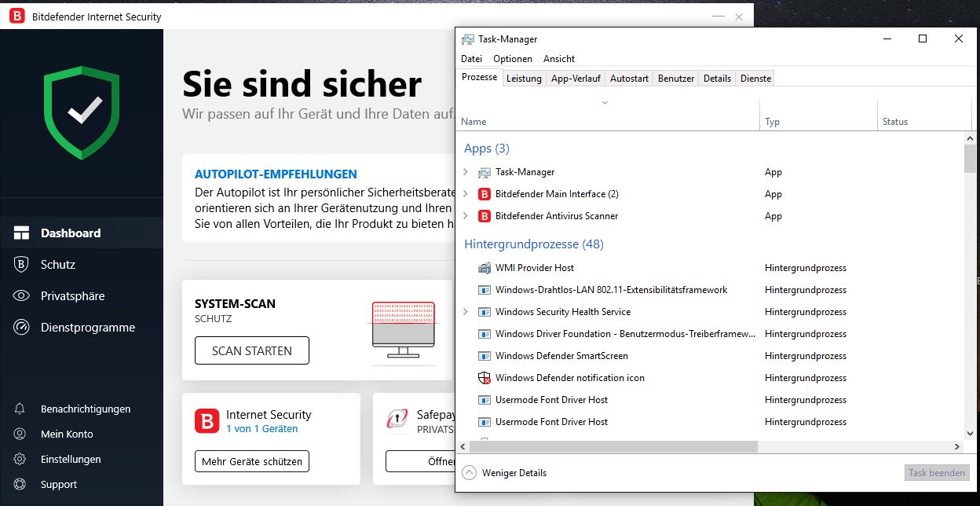980x506 pixels.
Task: Switch to the Leistung tab
Action: click(x=524, y=78)
